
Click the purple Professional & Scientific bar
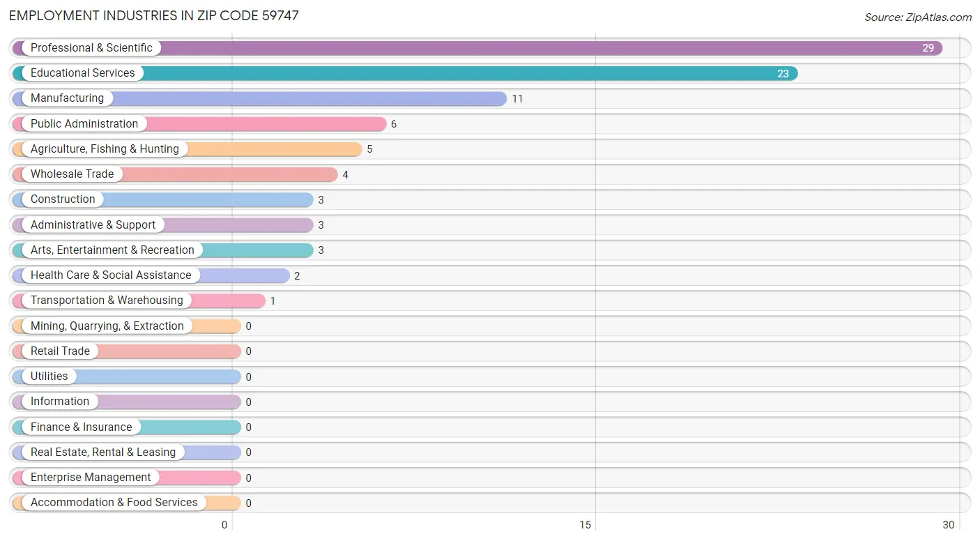477,48
